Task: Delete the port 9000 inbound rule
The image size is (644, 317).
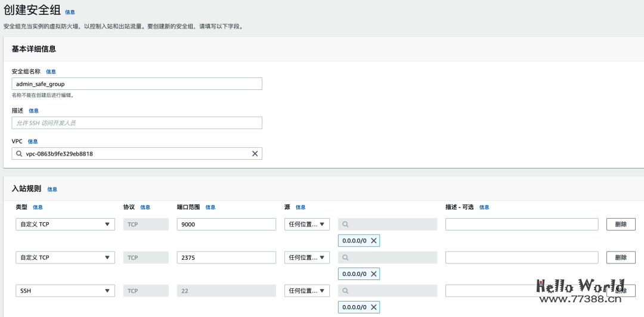Action: [x=621, y=224]
